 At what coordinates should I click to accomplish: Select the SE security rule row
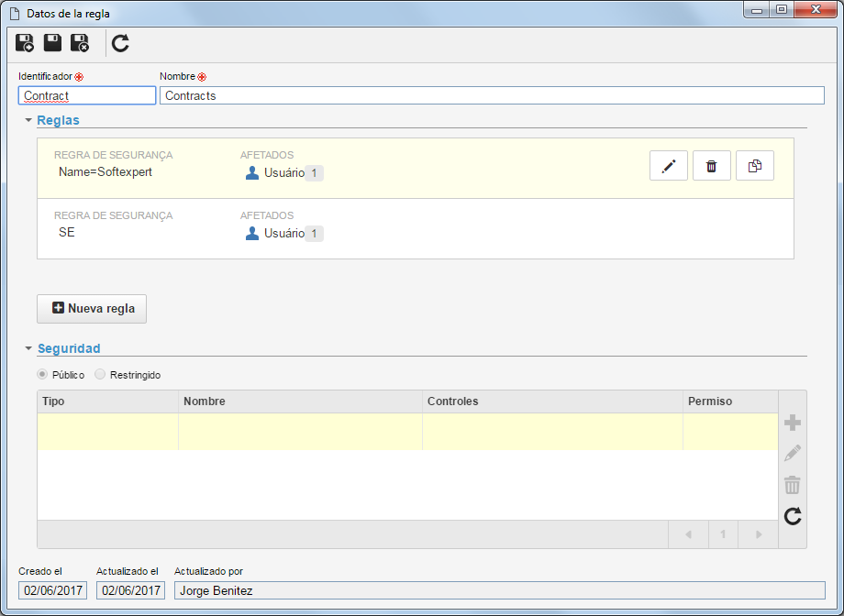coord(415,228)
